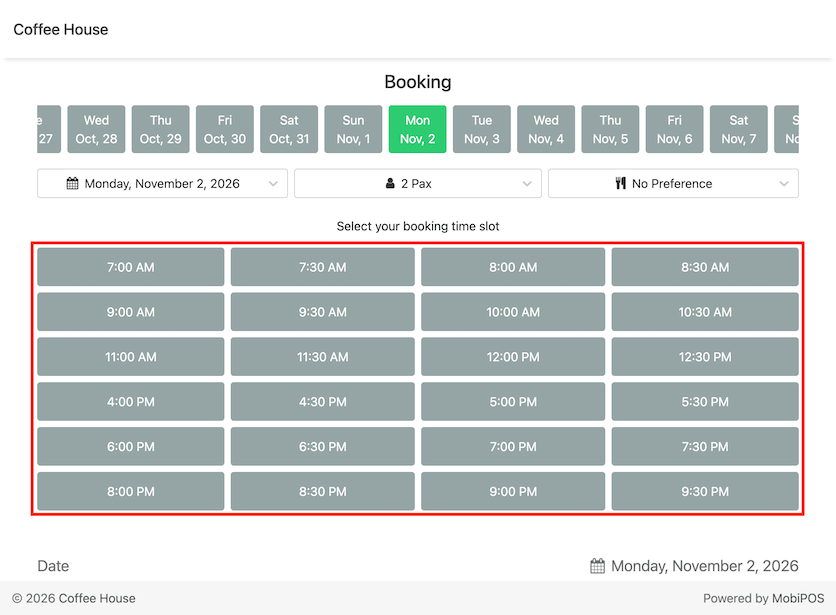
Task: Open the No Preference seating dropdown
Action: coord(673,183)
